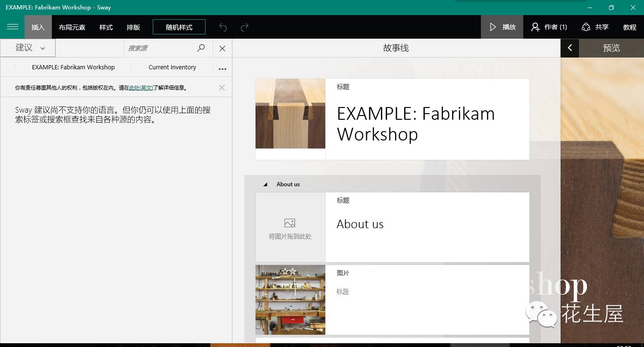
Task: Select the 故事线 storyline header
Action: (396, 48)
